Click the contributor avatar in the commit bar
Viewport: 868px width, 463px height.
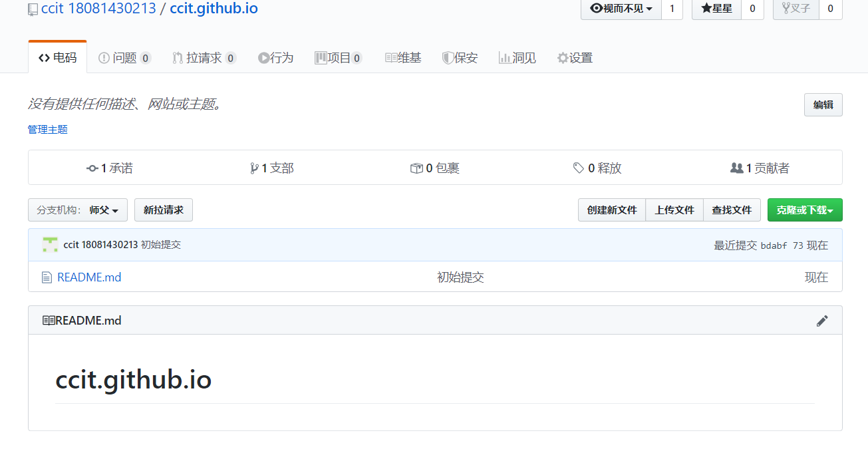pos(50,244)
